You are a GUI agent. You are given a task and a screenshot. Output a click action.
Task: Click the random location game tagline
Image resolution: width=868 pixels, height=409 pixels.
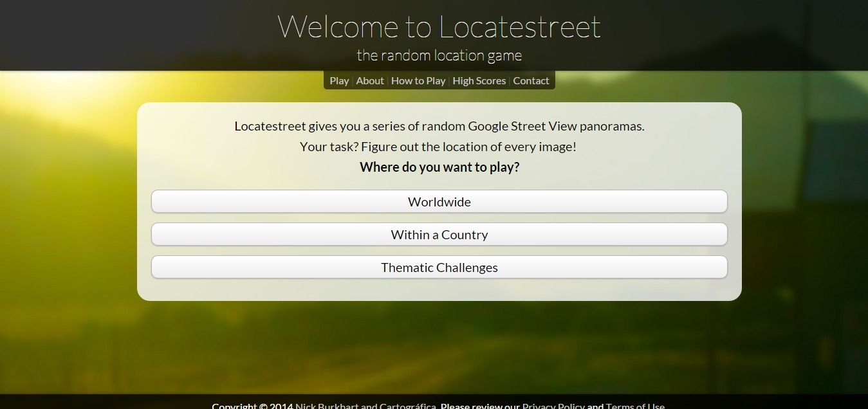click(x=439, y=55)
